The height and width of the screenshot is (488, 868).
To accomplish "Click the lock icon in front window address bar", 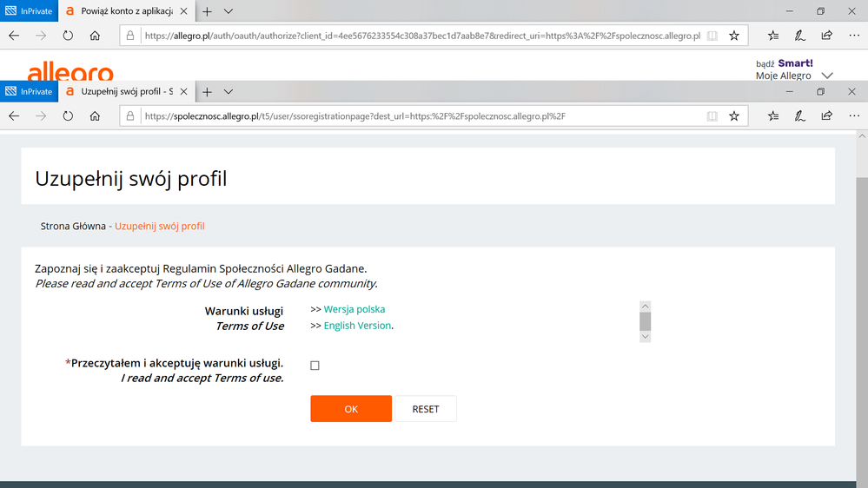I will click(x=130, y=115).
